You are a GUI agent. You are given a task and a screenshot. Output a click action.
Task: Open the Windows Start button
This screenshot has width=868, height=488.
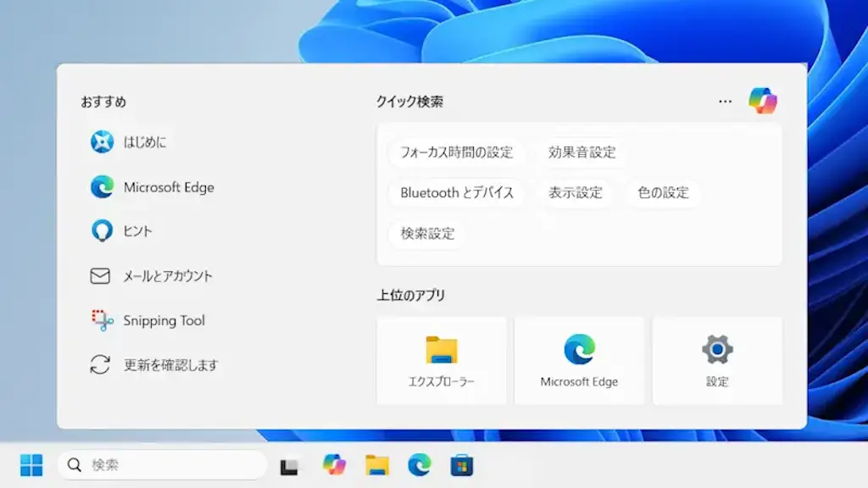pos(31,465)
